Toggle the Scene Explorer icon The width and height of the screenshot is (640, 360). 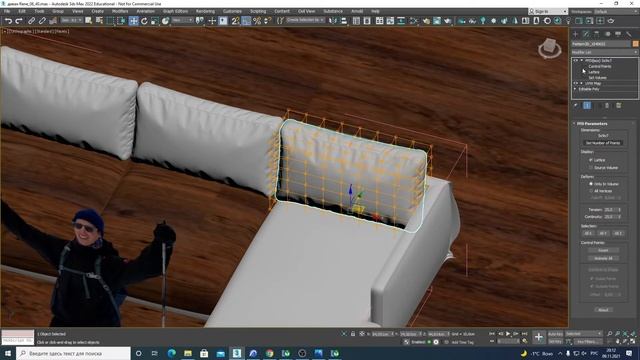tap(356, 20)
